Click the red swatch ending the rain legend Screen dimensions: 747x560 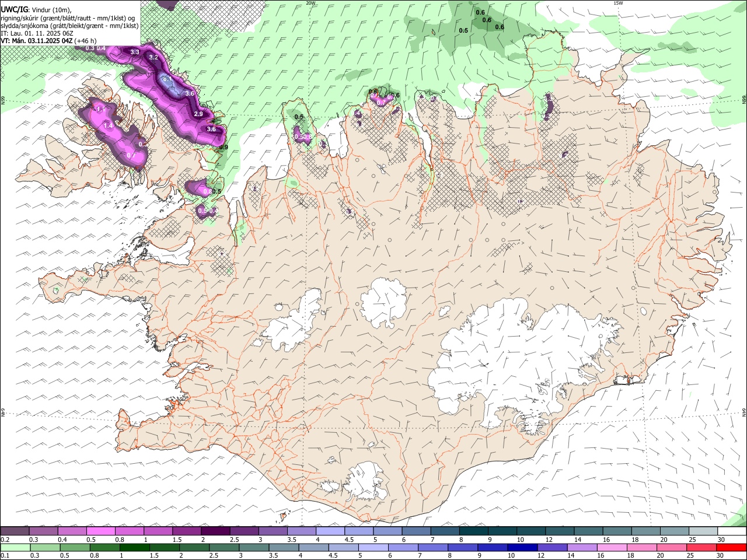[x=732, y=547]
